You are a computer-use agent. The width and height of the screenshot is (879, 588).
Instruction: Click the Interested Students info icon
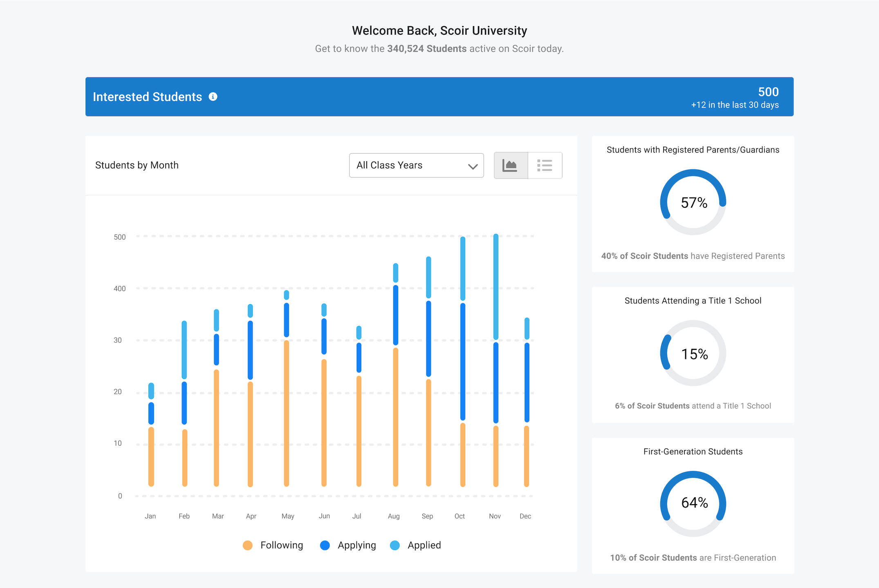pyautogui.click(x=213, y=97)
